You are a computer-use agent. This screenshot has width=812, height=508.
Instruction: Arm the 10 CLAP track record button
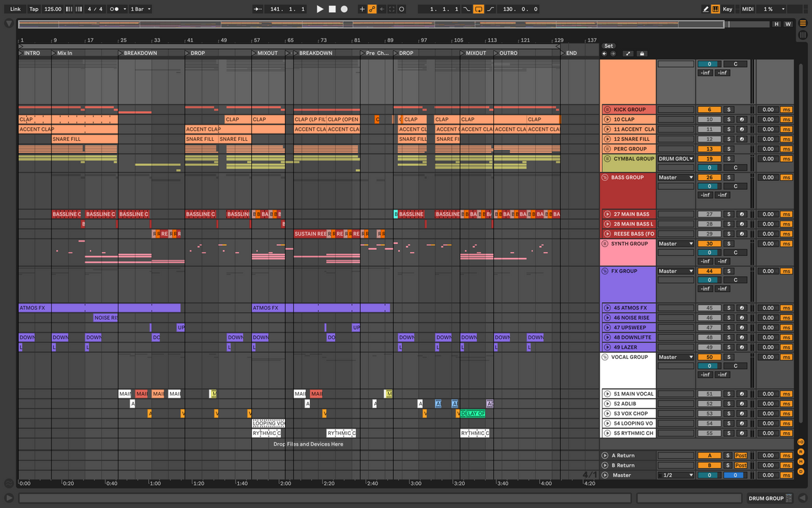[742, 119]
